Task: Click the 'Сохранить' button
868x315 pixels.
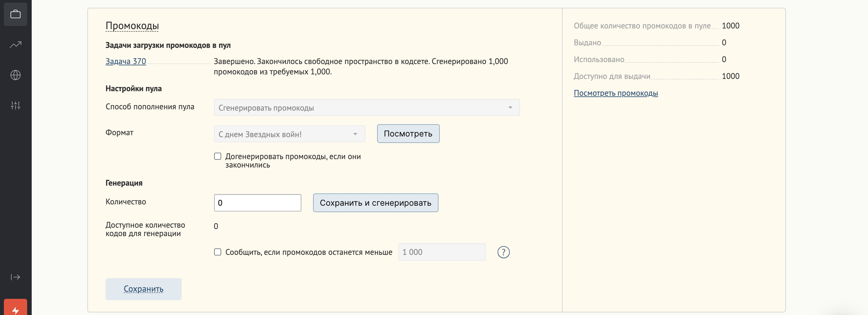Action: (144, 289)
